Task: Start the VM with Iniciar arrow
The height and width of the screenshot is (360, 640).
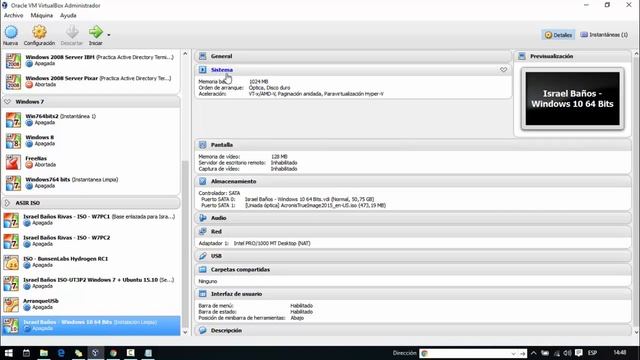Action: point(96,32)
